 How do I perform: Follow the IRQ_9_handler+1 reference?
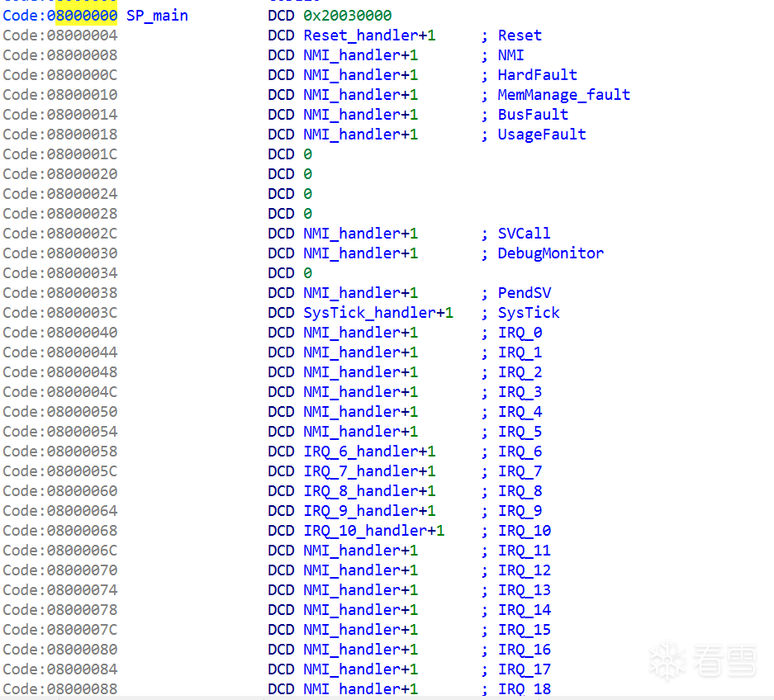click(x=369, y=511)
